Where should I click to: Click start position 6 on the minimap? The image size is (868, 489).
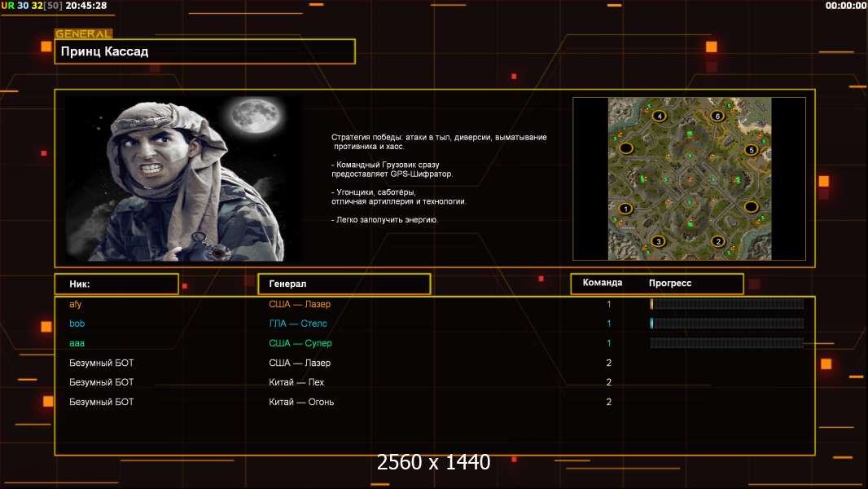click(717, 116)
